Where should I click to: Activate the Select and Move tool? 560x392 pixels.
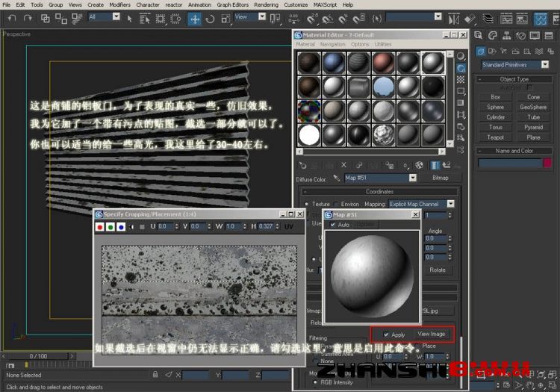pos(195,19)
